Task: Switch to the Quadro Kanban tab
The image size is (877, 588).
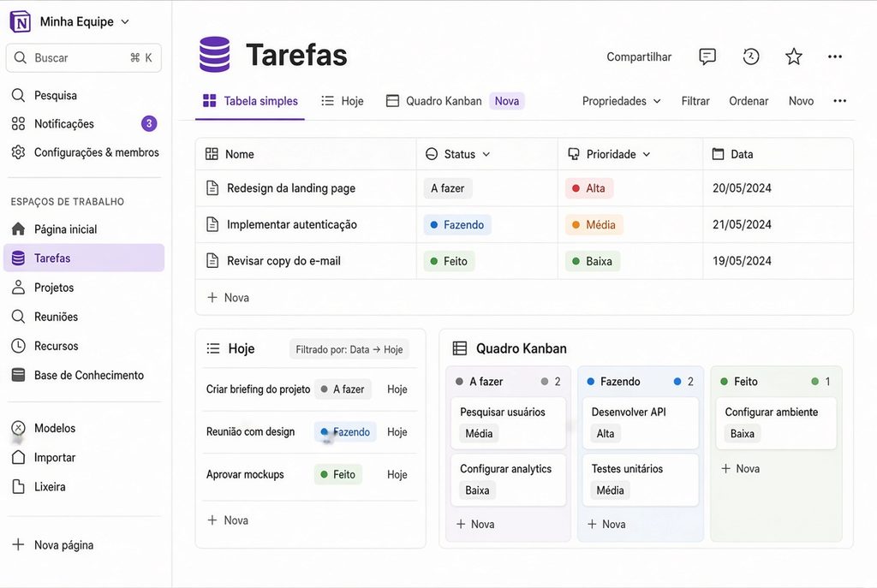Action: point(434,101)
